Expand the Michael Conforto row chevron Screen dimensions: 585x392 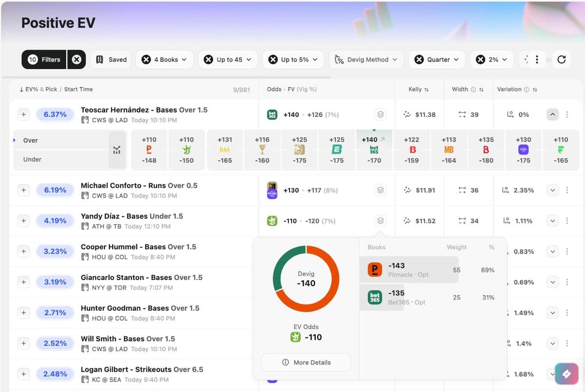(552, 190)
